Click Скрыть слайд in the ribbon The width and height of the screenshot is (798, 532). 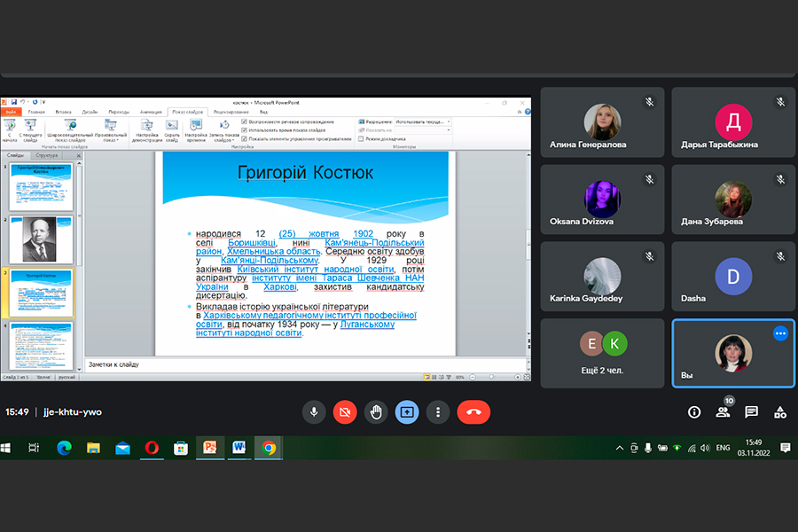[x=172, y=131]
